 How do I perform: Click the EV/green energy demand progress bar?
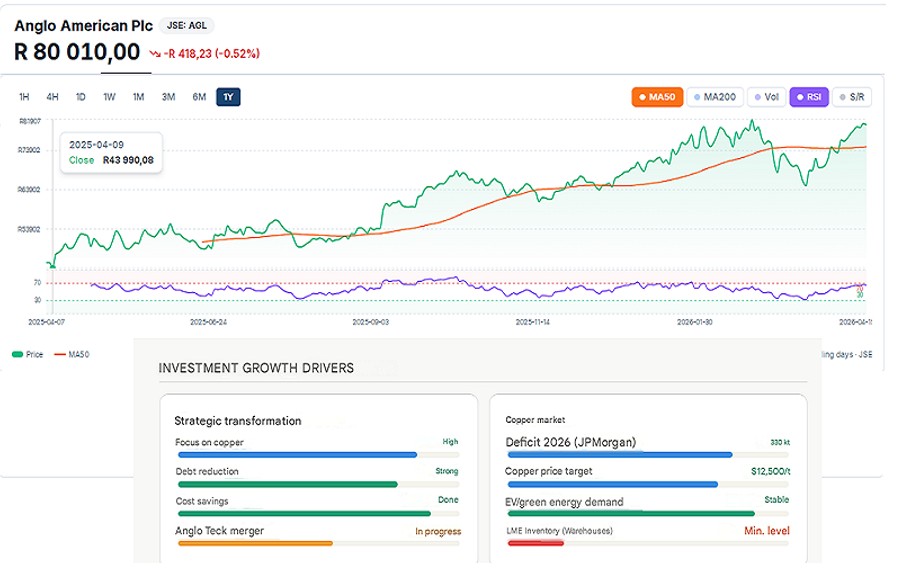[648, 514]
